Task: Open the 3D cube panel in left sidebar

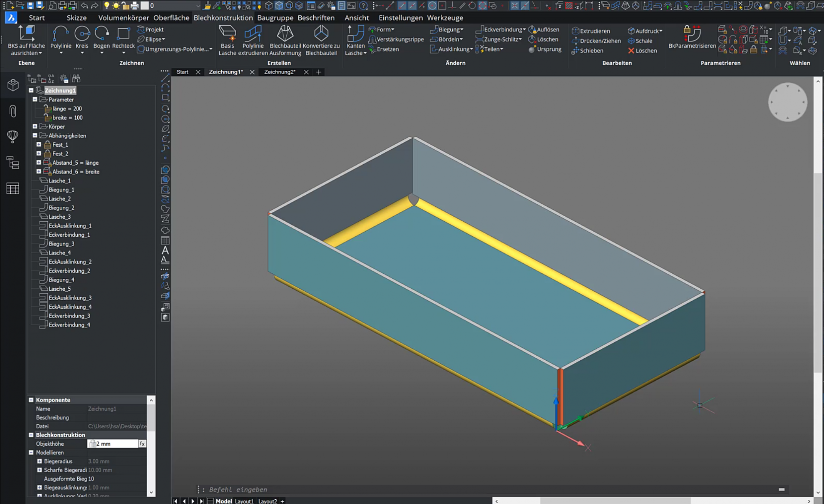Action: 13,85
